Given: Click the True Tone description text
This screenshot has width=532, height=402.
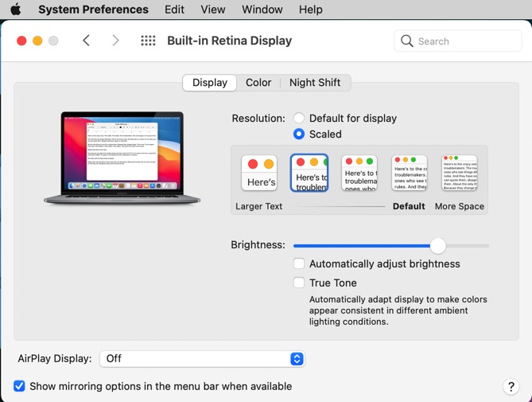Looking at the screenshot, I should (x=398, y=310).
